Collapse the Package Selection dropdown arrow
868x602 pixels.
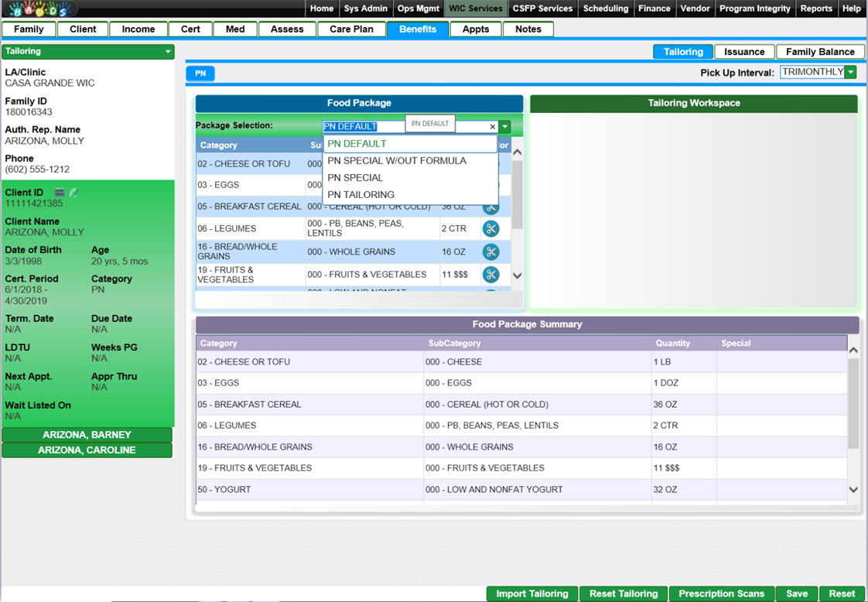point(505,127)
